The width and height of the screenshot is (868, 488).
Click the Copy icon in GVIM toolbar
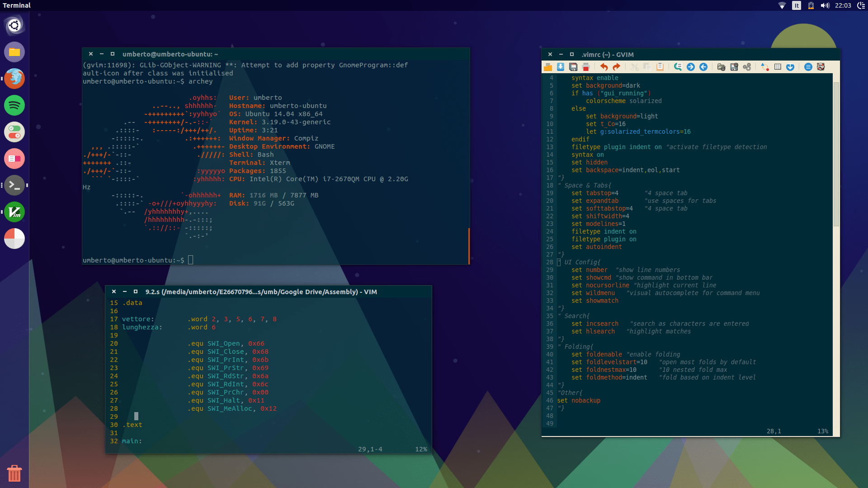647,67
